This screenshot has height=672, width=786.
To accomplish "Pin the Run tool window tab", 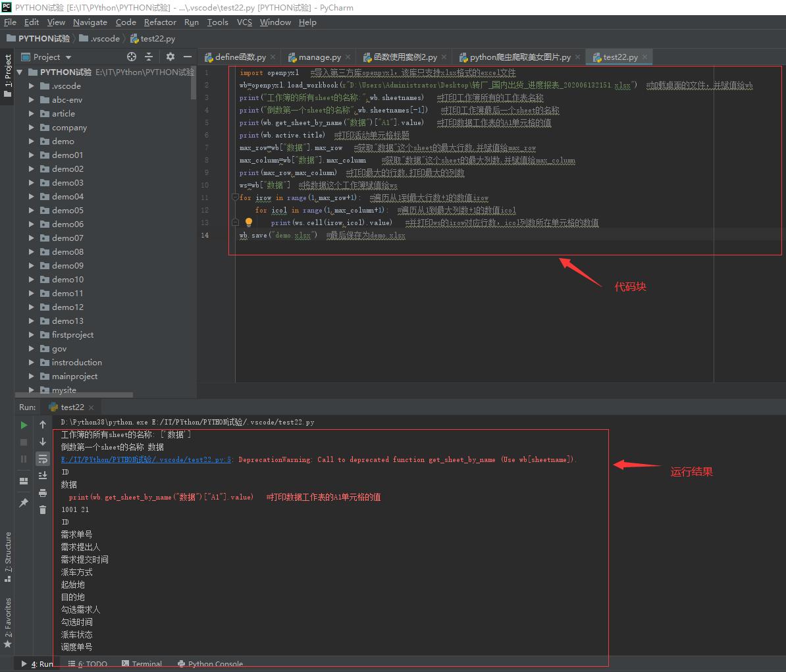I will click(x=24, y=501).
